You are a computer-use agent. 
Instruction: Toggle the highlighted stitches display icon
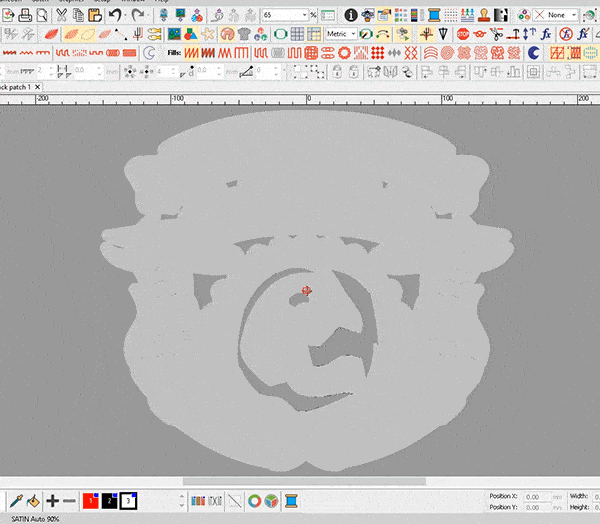click(72, 34)
